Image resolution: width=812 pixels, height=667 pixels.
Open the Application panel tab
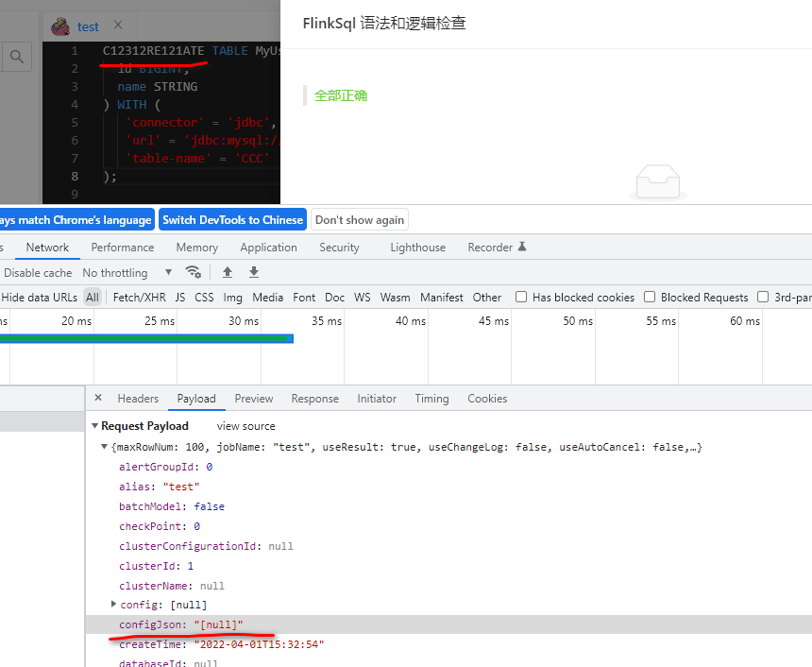pyautogui.click(x=268, y=247)
